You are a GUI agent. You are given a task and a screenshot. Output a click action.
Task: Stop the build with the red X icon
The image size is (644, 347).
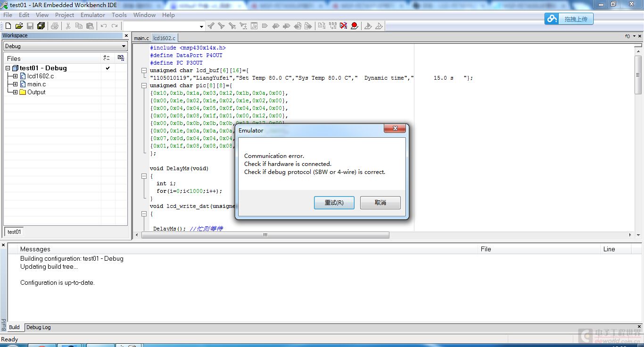[344, 26]
